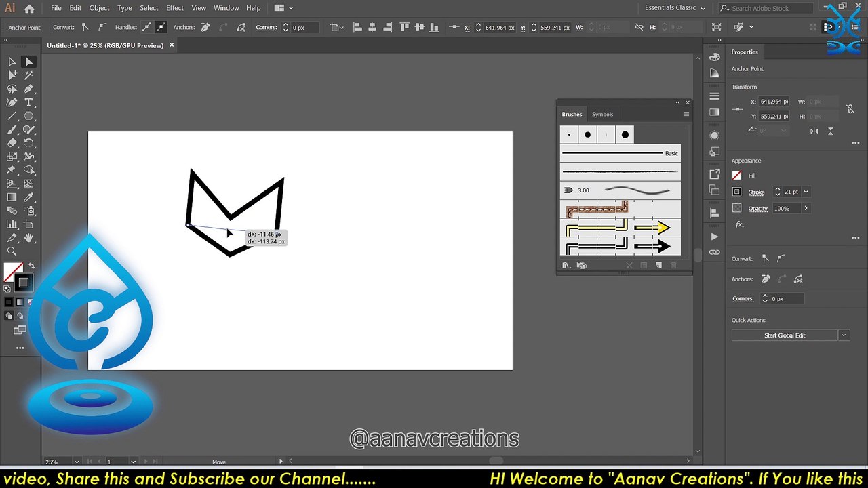This screenshot has width=868, height=488.
Task: Open the Stroke weight dropdown arrow
Action: (x=806, y=192)
